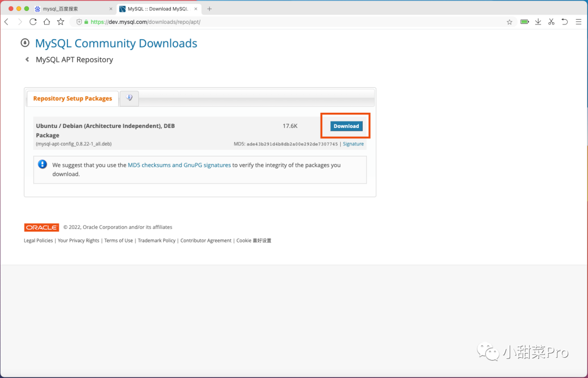Image resolution: width=588 pixels, height=378 pixels.
Task: Switch to the mysql_百度搜索 tab
Action: coord(73,9)
